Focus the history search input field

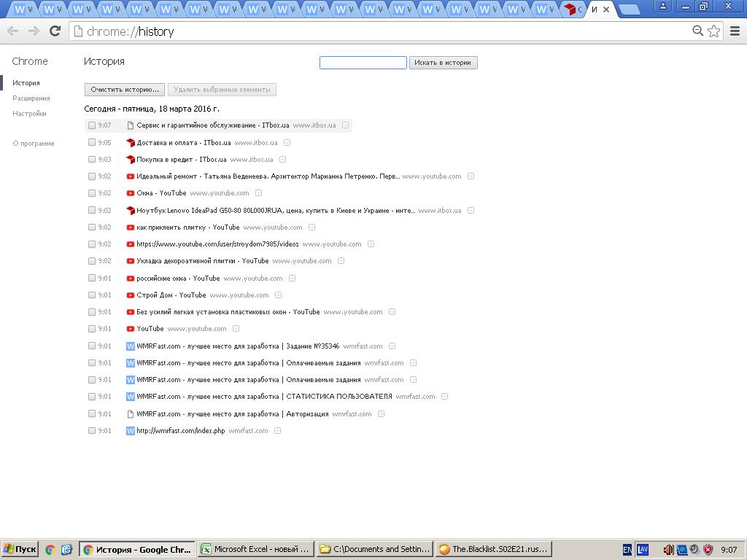point(363,63)
